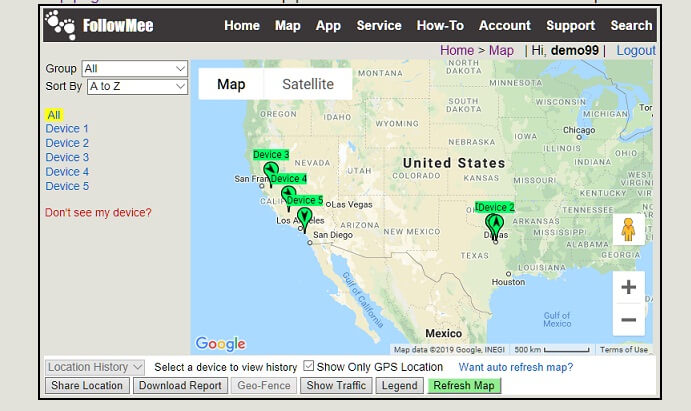
Task: Click the Device 2 map pin marker
Action: (495, 226)
